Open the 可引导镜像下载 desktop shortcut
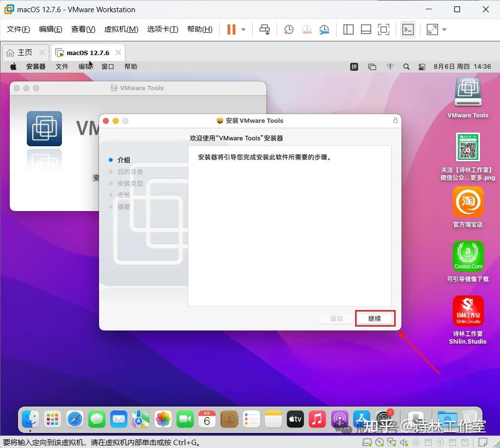The image size is (500, 448). click(468, 262)
